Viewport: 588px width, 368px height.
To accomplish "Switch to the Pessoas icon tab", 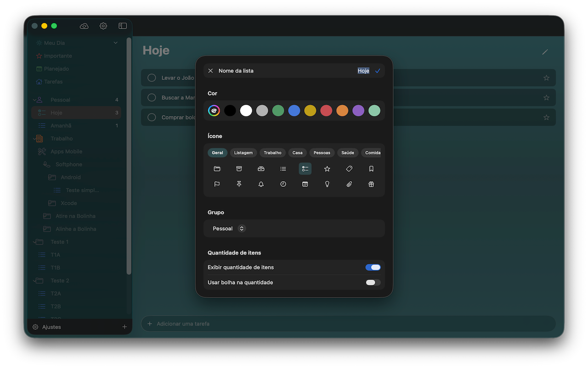I will click(322, 153).
